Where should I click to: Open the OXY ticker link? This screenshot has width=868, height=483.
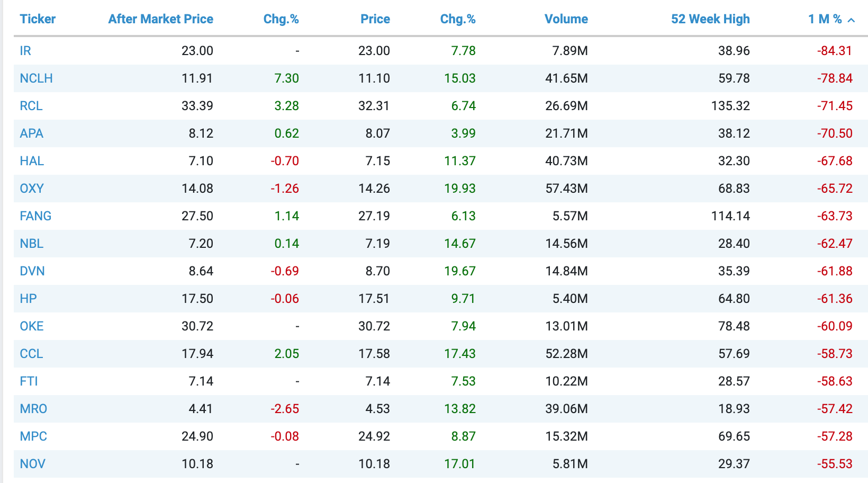tap(32, 189)
